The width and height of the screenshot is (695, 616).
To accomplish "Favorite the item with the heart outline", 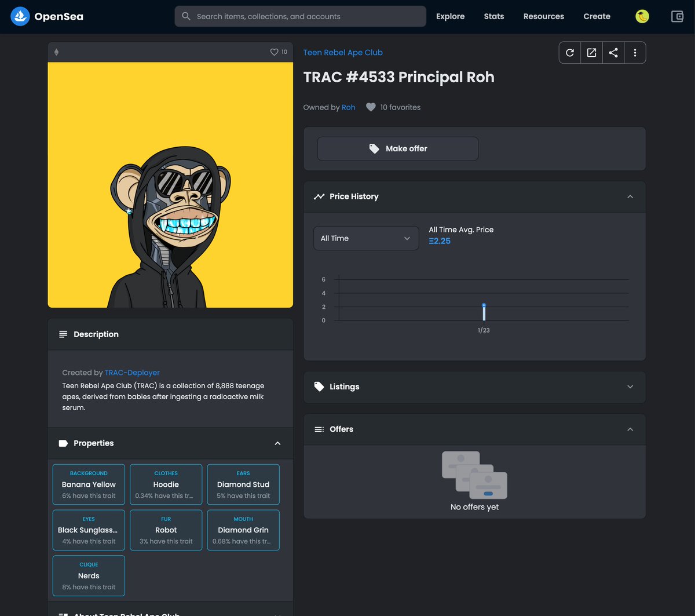I will pos(275,52).
